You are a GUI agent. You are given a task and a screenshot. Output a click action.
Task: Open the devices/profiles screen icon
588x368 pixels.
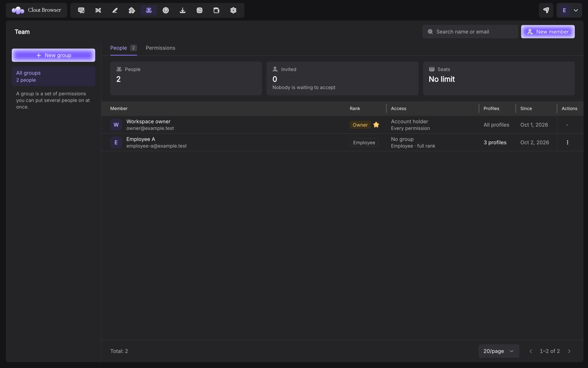[x=81, y=10]
